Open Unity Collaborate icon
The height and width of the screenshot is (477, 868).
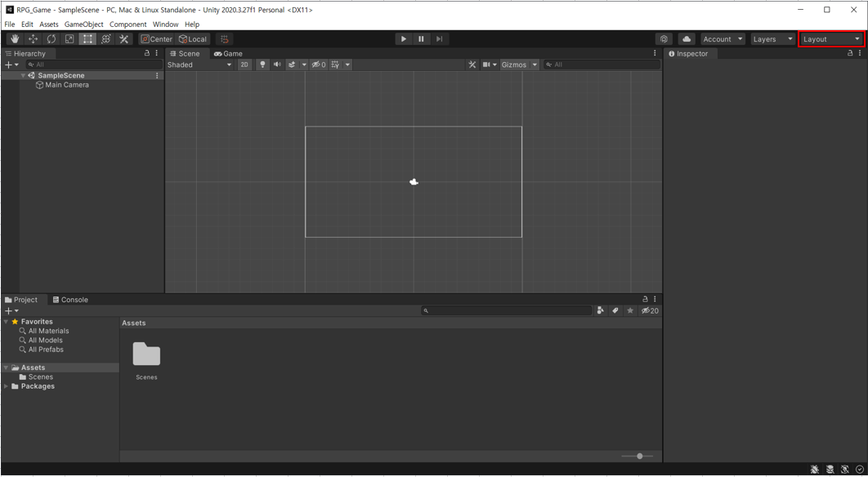click(664, 39)
